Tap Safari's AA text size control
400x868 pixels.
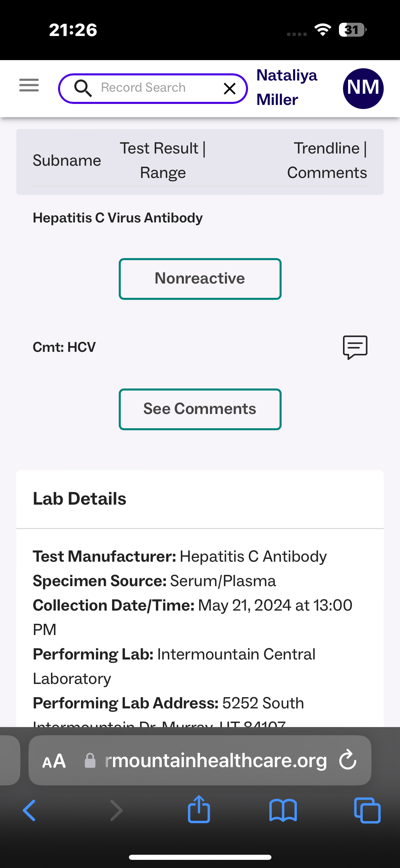point(54,761)
